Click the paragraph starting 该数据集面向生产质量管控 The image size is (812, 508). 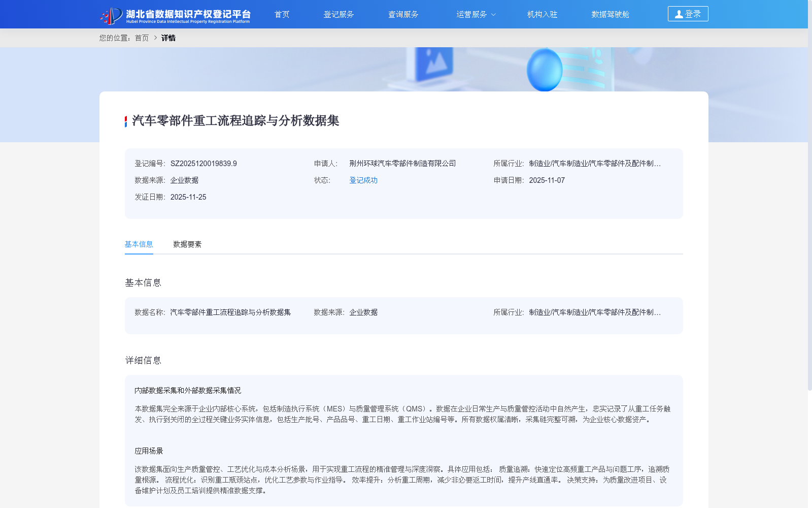point(402,480)
